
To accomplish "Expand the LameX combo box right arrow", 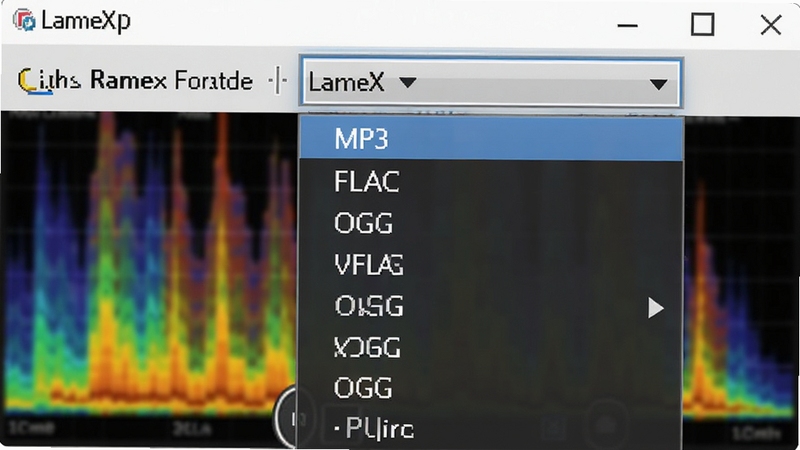I will pyautogui.click(x=659, y=84).
